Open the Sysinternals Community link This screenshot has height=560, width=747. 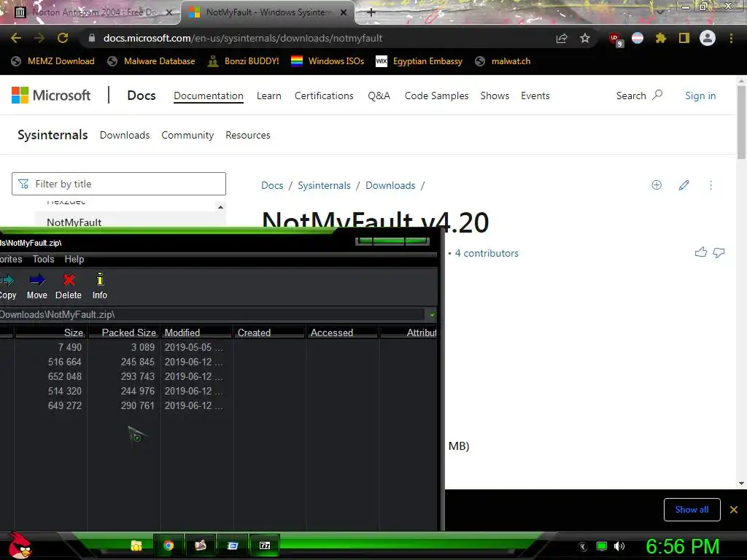(187, 135)
